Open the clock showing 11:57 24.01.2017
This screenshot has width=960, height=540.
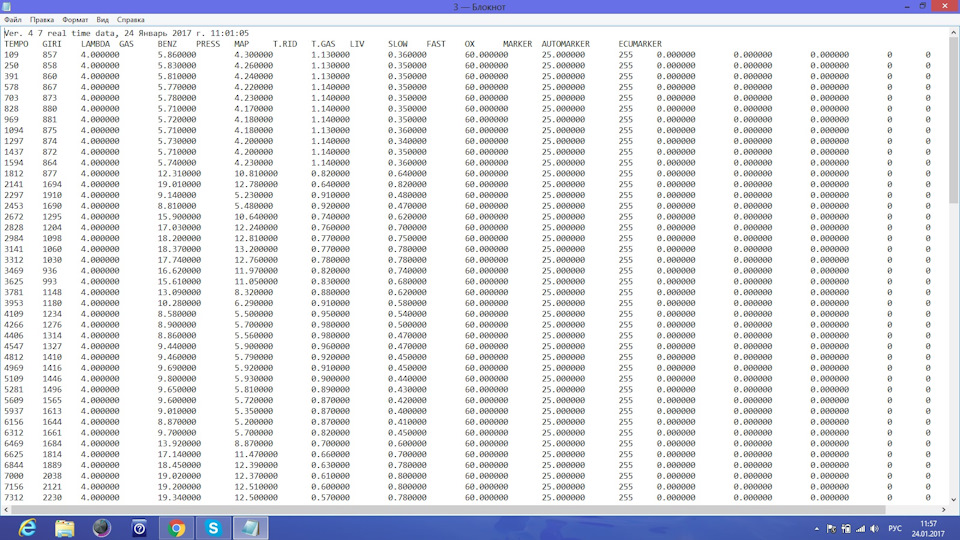(x=928, y=528)
